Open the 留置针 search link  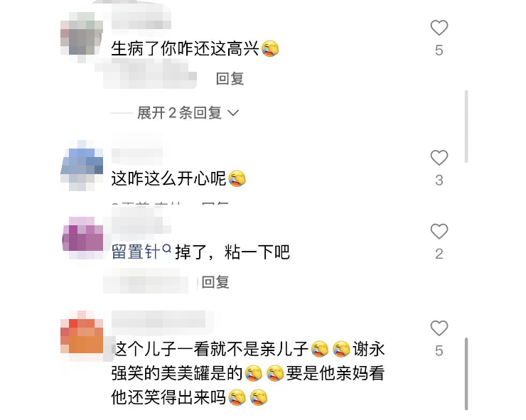(x=136, y=252)
